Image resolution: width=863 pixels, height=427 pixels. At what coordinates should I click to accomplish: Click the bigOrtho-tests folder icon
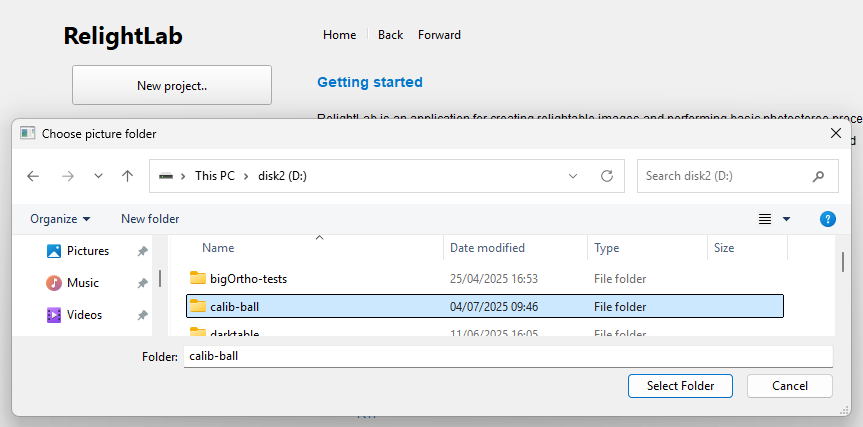pos(198,278)
